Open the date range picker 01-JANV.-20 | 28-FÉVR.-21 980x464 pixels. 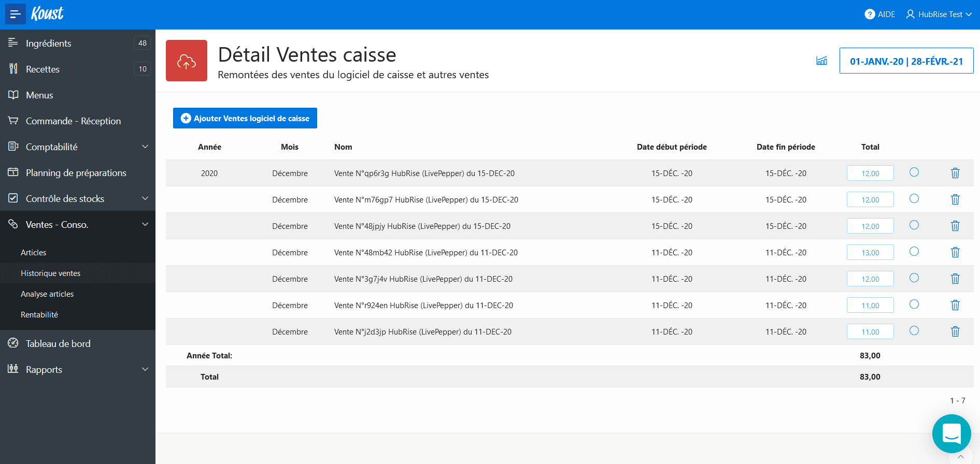tap(906, 61)
